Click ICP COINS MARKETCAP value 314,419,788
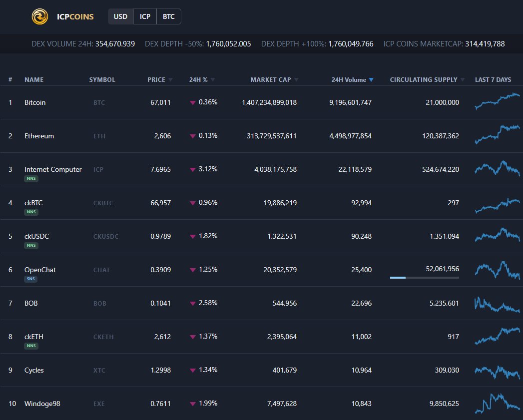 485,44
